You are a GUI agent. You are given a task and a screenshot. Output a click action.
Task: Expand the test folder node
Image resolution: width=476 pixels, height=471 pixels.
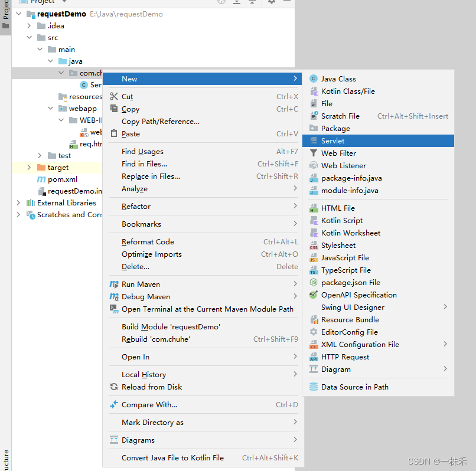[x=40, y=156]
